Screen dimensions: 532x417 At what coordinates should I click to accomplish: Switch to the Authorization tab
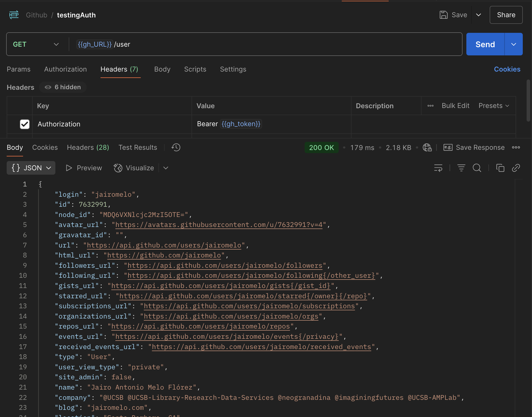[65, 69]
